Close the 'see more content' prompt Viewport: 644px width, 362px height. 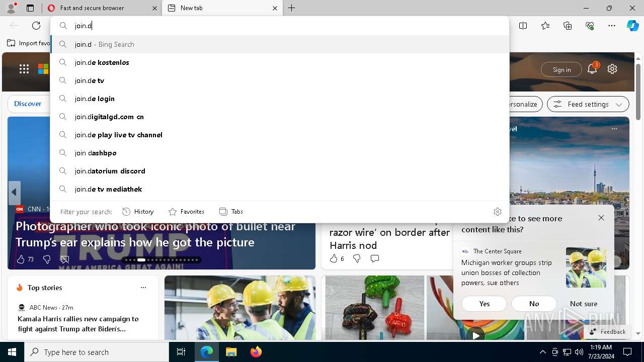(x=601, y=218)
